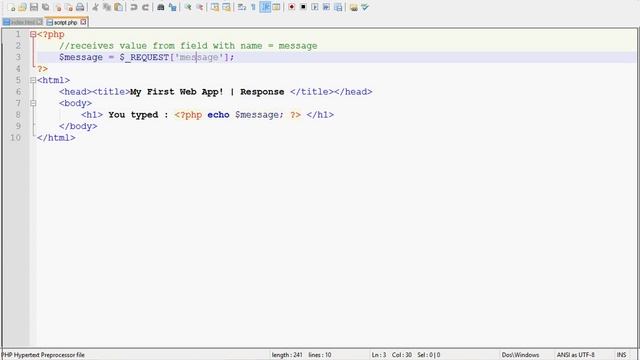Image resolution: width=640 pixels, height=360 pixels.
Task: Click the checkmark icon at toolbar end
Action: (x=365, y=7)
